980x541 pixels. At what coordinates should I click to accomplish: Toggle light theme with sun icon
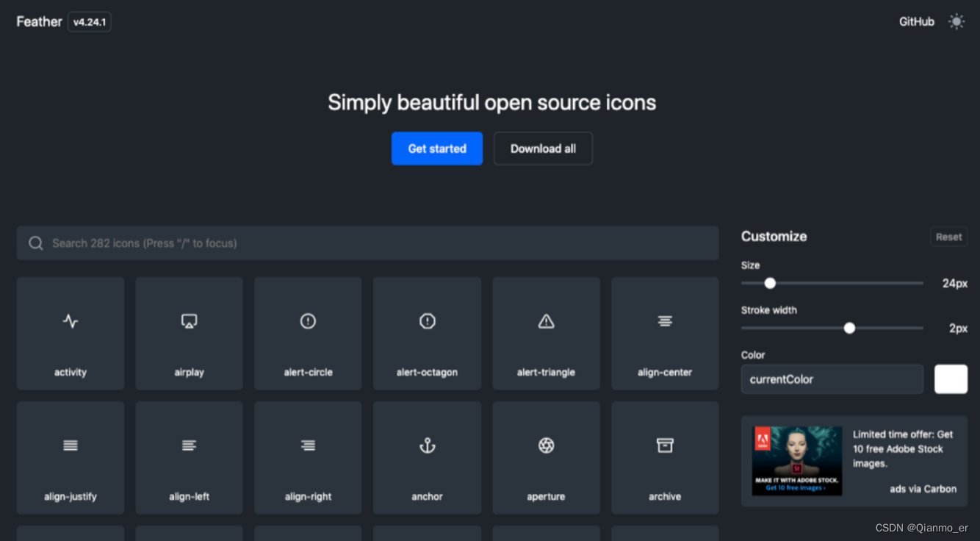pos(956,22)
